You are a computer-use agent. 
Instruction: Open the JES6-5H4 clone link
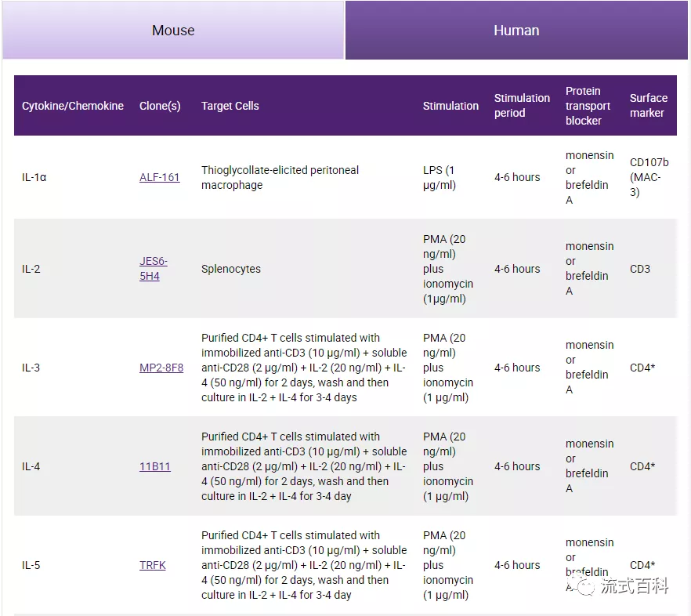click(x=154, y=269)
